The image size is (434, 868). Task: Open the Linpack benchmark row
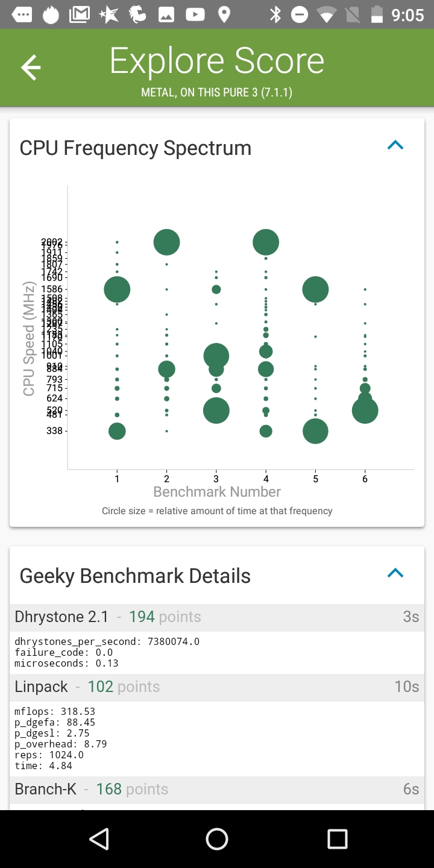click(217, 687)
